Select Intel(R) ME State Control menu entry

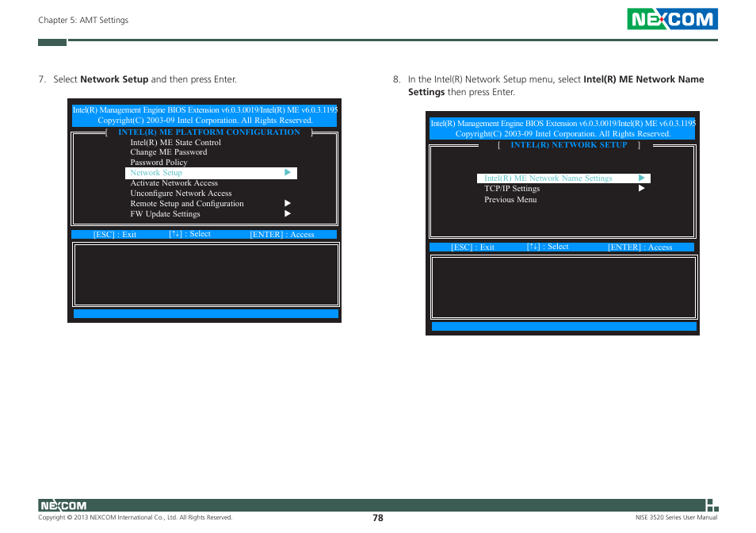175,142
